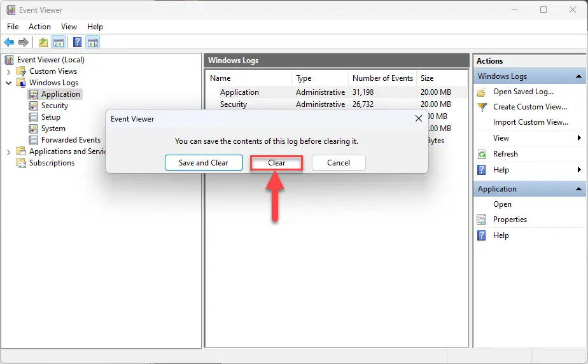Image resolution: width=588 pixels, height=364 pixels.
Task: Collapse the Windows Logs actions section
Action: click(x=578, y=76)
